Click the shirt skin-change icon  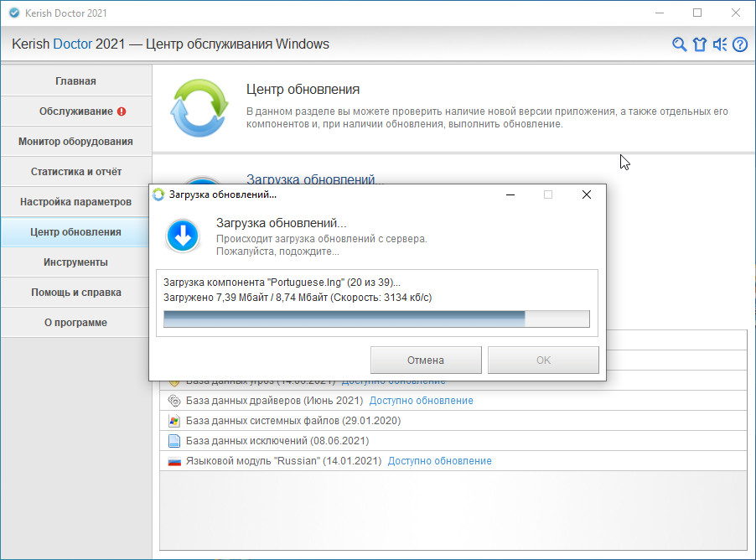click(x=700, y=44)
